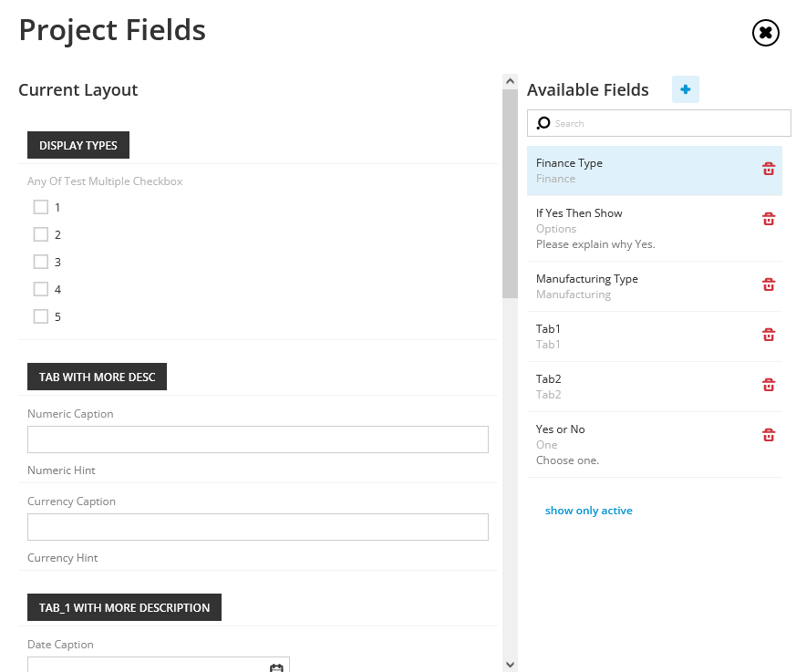Select the DISPLAY TYPES tab header
The width and height of the screenshot is (796, 672).
78,145
